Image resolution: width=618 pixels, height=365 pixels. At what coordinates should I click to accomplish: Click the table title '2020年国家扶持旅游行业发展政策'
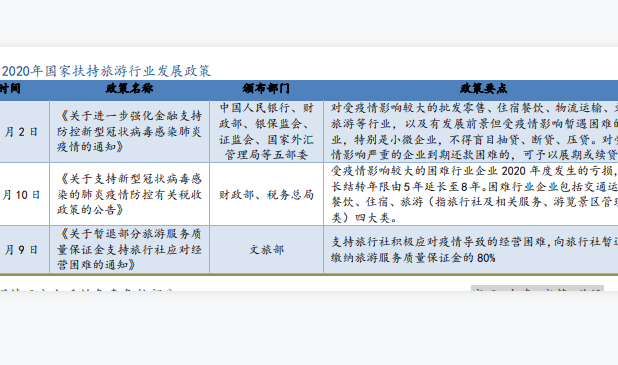coord(106,71)
